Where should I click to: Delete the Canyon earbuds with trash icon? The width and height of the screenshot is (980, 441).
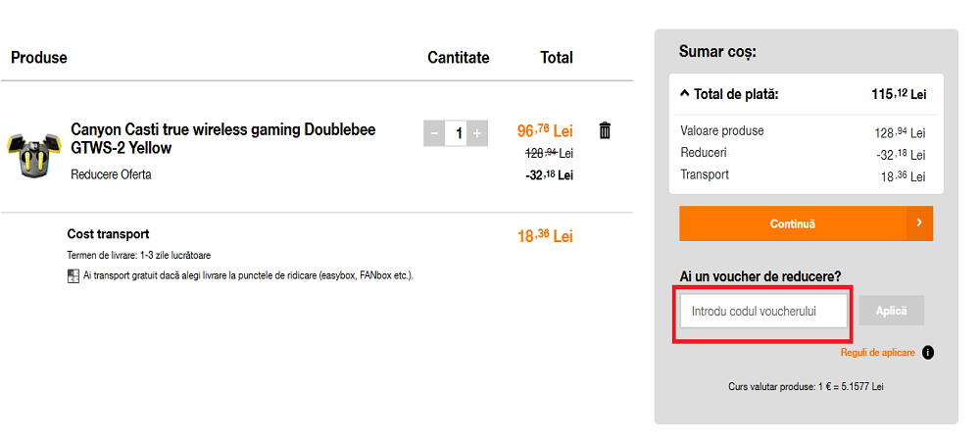click(605, 130)
